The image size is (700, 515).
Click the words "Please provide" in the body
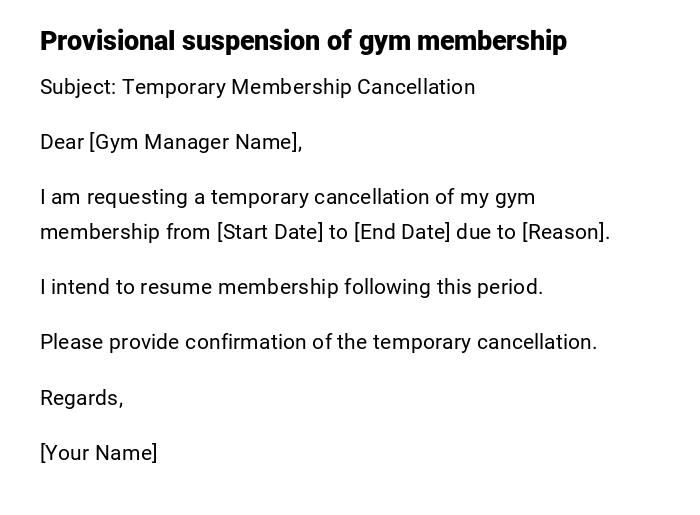point(100,342)
